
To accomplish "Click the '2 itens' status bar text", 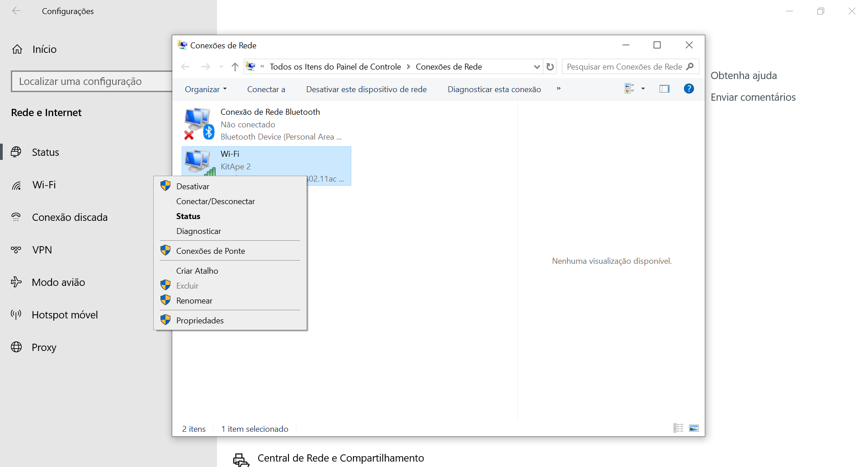I will (194, 429).
